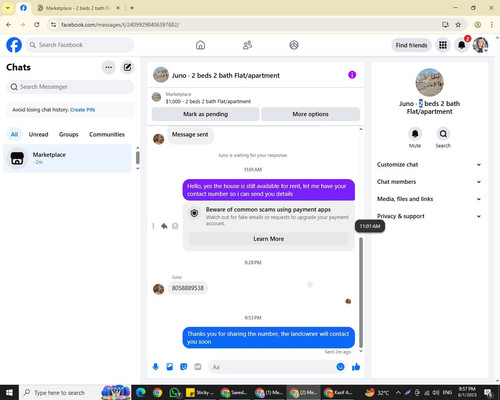Viewport: 500px width, 400px height.
Task: Open listing thumbnail in conversation header
Action: [161, 75]
